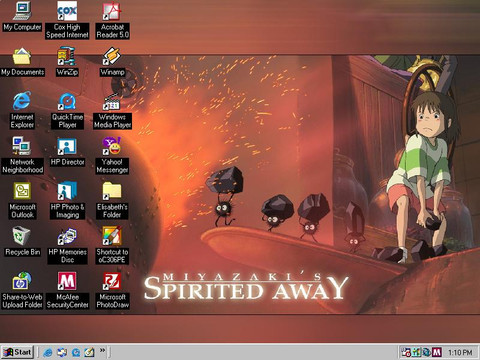Viewport: 480px width, 360px height.
Task: Click the fourth Quick Launch icon
Action: pyautogui.click(x=89, y=352)
